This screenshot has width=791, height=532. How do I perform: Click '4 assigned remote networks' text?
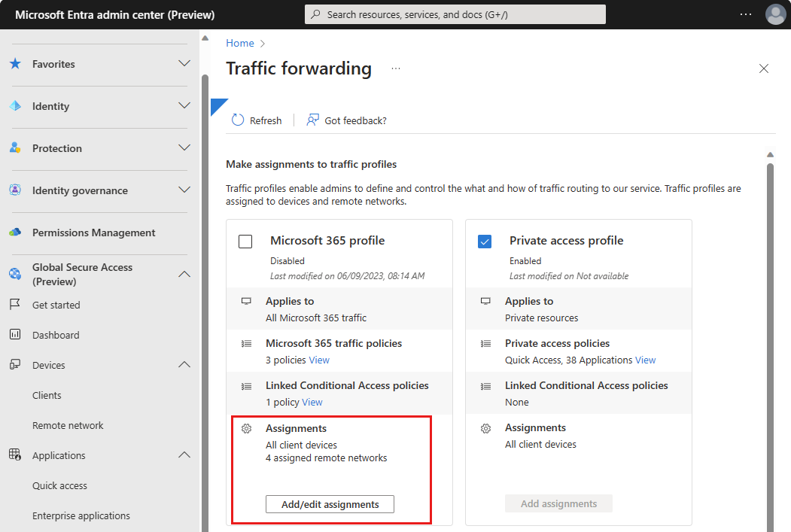(327, 458)
